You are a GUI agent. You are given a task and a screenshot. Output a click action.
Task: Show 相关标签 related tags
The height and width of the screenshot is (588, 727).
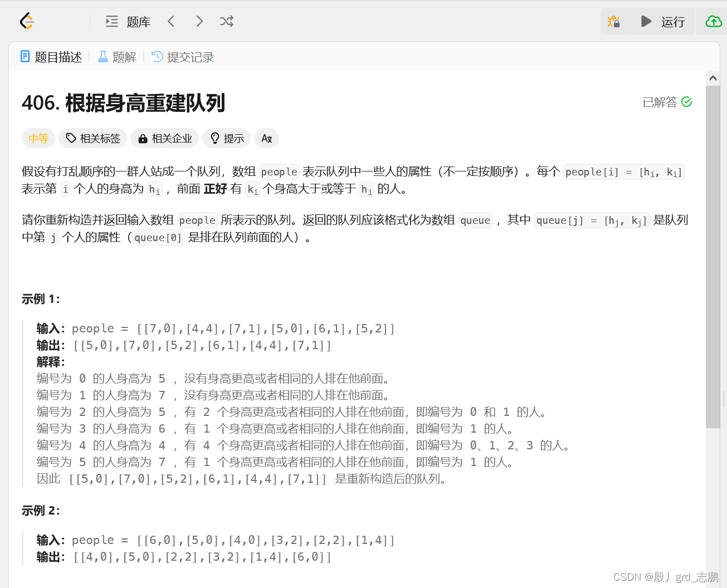tap(93, 138)
